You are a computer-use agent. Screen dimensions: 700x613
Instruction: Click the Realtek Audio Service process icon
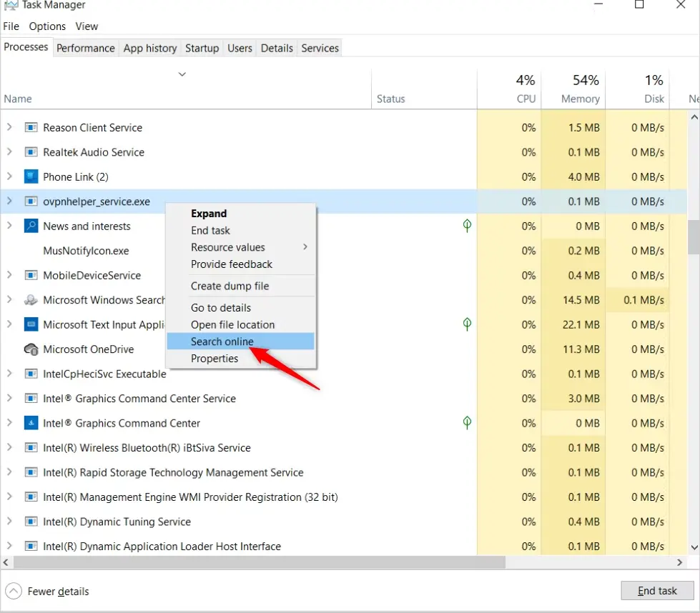pos(31,152)
